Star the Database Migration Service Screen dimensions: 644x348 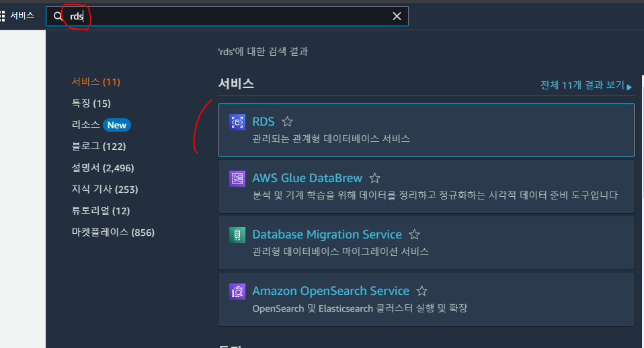click(x=414, y=234)
